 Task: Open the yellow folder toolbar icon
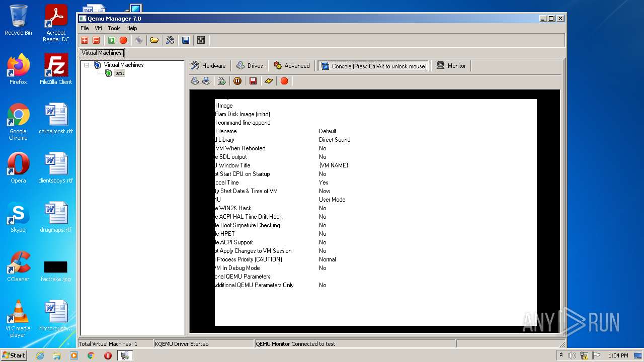click(154, 40)
